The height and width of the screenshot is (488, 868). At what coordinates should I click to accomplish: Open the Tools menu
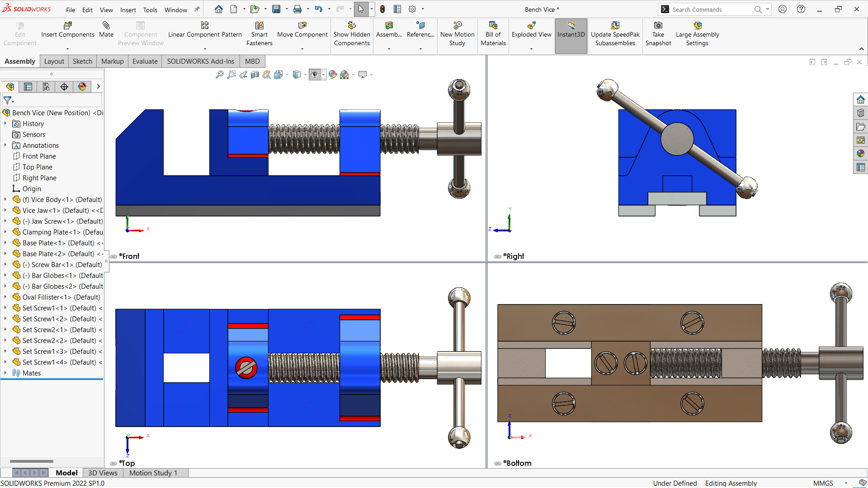point(150,9)
